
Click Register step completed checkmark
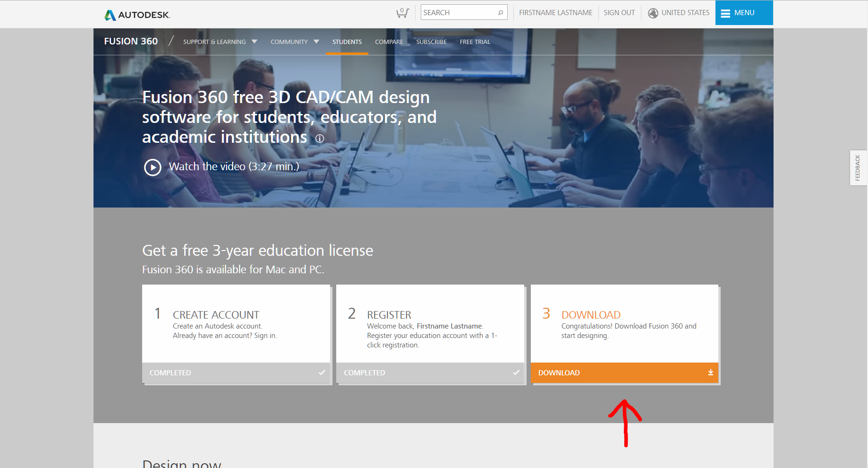point(516,373)
